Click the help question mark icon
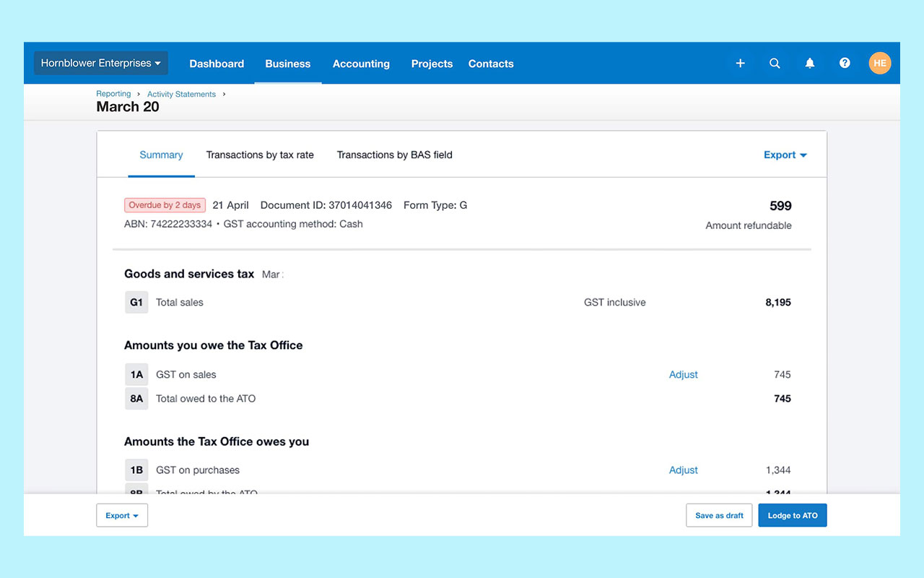924x578 pixels. point(845,64)
